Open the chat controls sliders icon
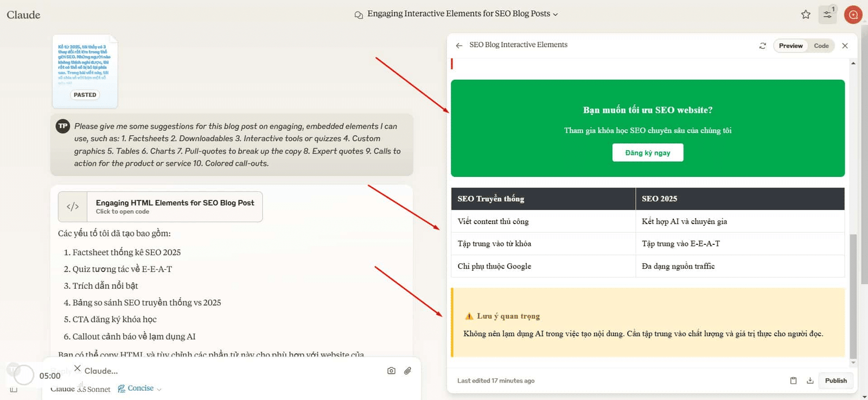This screenshot has width=868, height=400. [827, 15]
